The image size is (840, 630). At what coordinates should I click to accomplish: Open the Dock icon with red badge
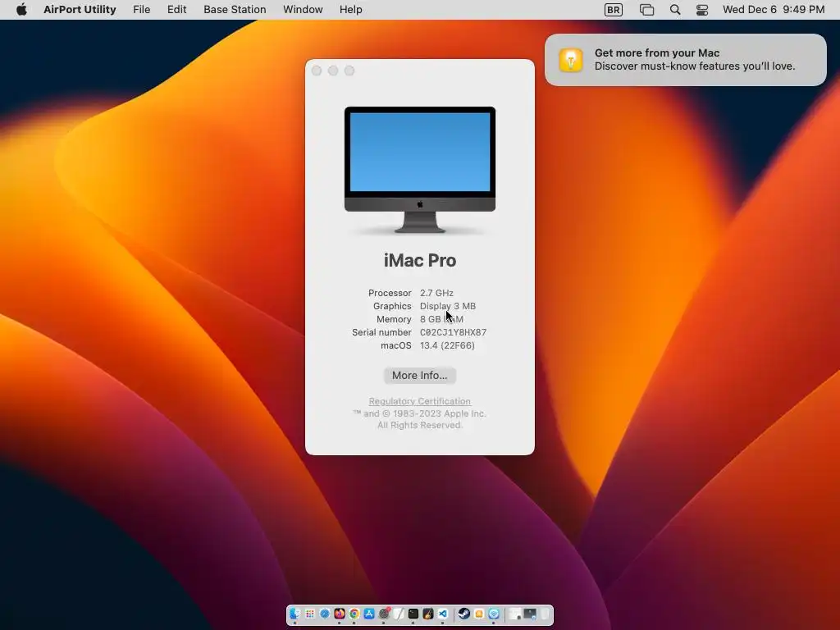point(384,614)
